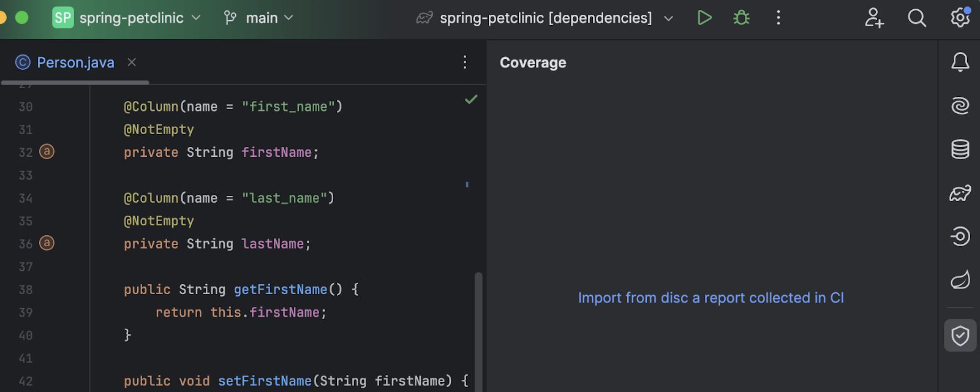Run the spring-petclinic configuration
The height and width of the screenshot is (392, 980).
(704, 18)
